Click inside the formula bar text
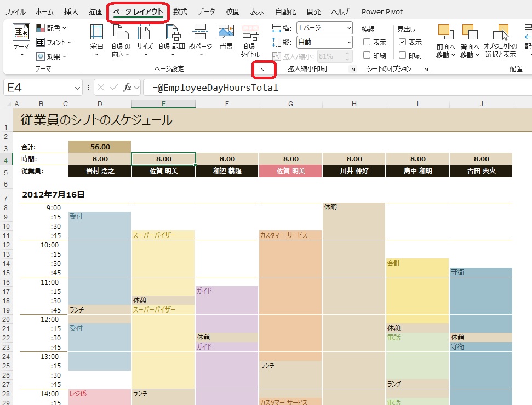532x405 pixels. 329,88
